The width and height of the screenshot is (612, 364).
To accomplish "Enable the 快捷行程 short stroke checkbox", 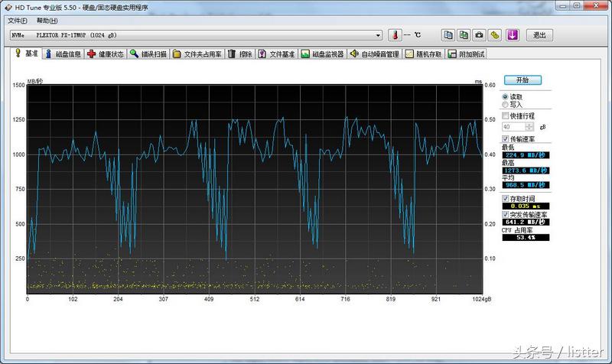I will coord(506,115).
